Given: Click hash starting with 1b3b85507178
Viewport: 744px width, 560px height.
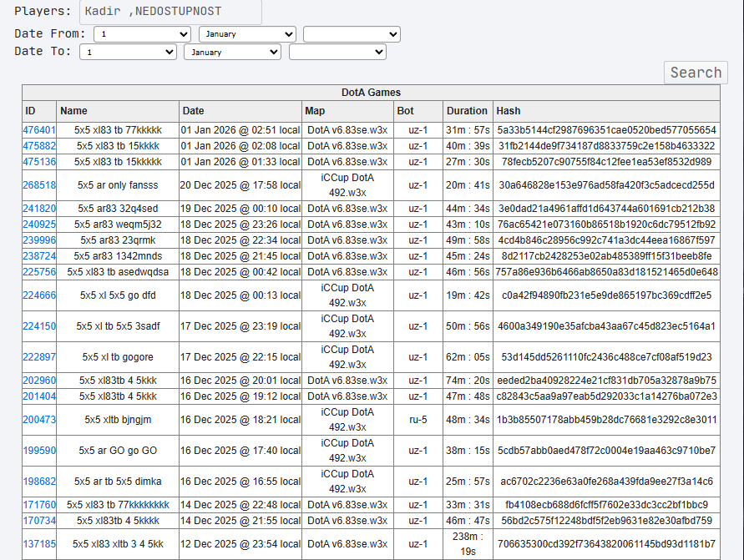Looking at the screenshot, I should (606, 420).
